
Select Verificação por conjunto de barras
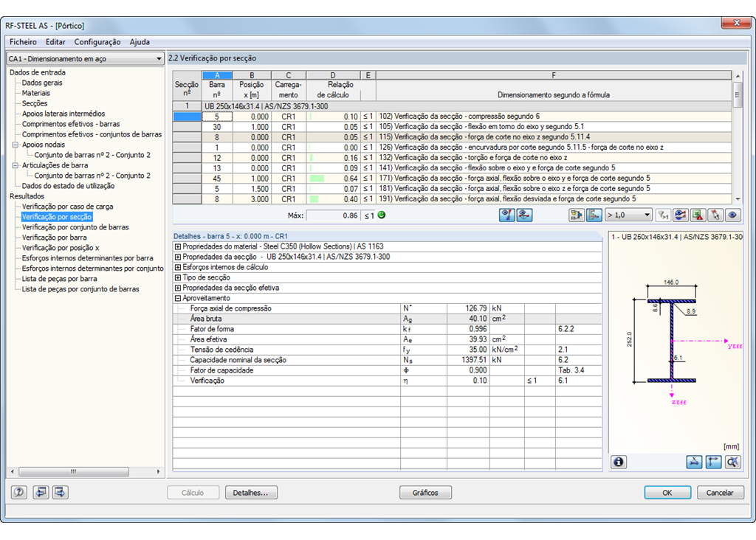pos(75,227)
